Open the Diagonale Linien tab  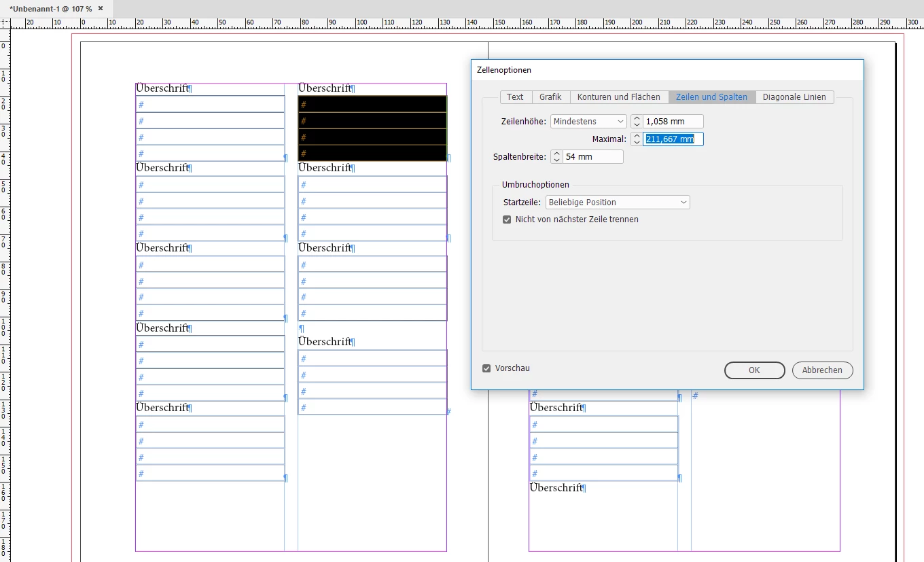[794, 97]
